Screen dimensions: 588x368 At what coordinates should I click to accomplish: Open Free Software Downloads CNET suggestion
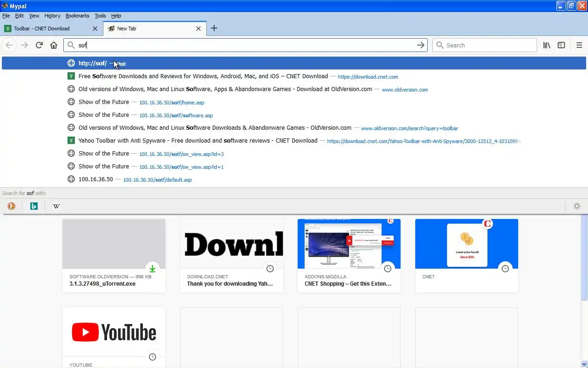coord(294,76)
